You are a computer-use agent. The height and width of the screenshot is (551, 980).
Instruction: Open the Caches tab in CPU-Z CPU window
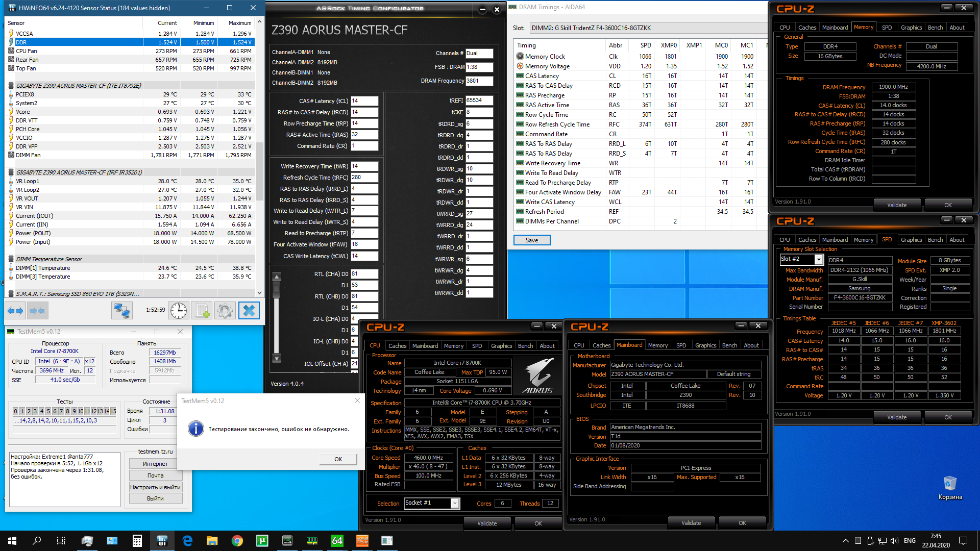pos(397,346)
